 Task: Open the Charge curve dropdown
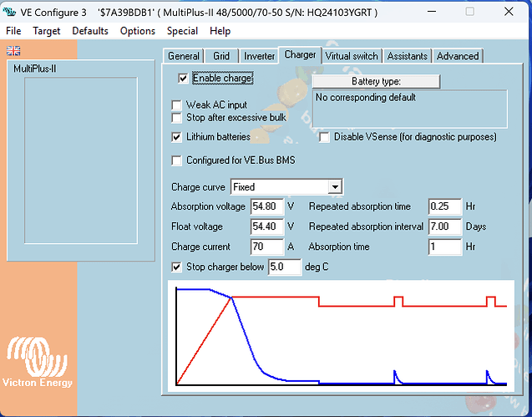pos(335,187)
